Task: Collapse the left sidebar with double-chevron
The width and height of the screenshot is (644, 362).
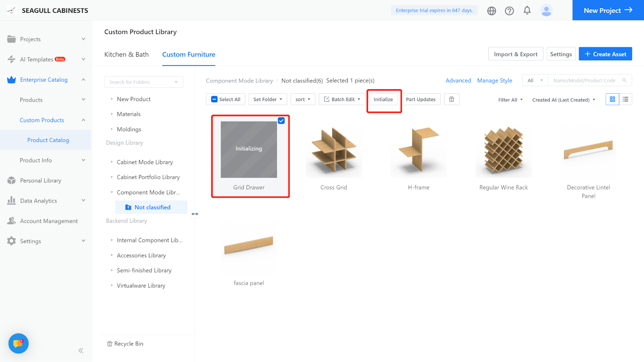Action: 81,350
